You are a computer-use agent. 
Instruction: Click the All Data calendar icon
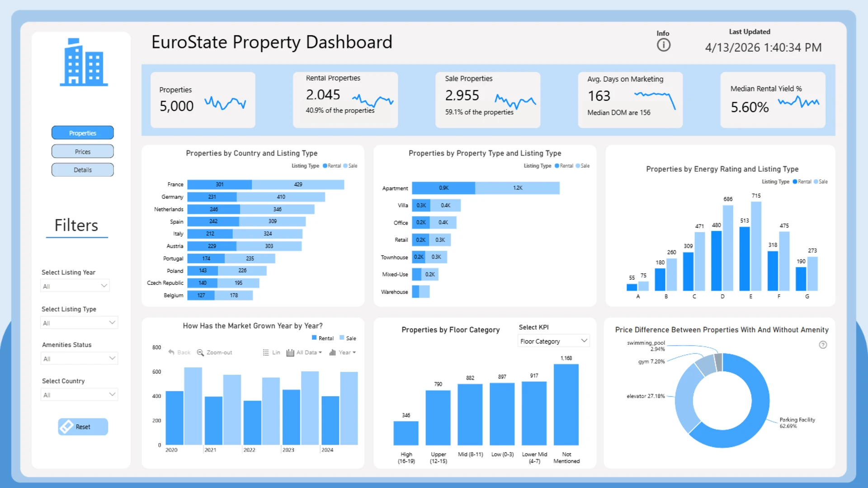click(290, 352)
